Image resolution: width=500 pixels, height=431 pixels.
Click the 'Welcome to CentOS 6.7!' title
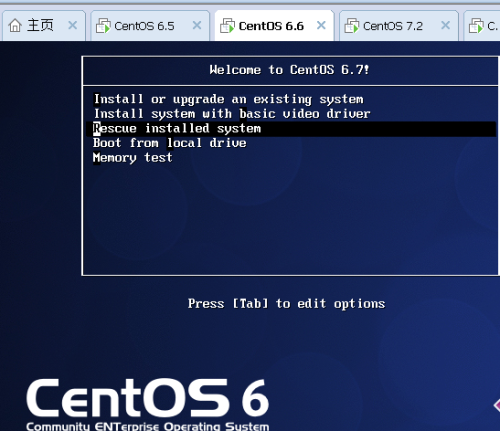(289, 70)
